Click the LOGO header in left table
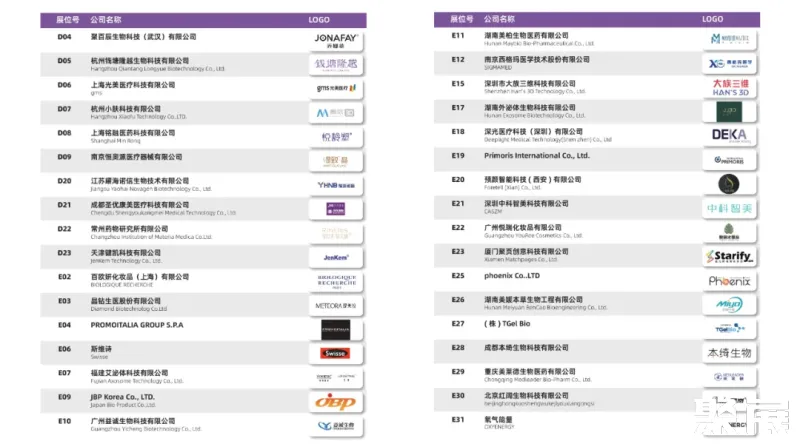Viewport: 800px width, 444px height. (334, 19)
